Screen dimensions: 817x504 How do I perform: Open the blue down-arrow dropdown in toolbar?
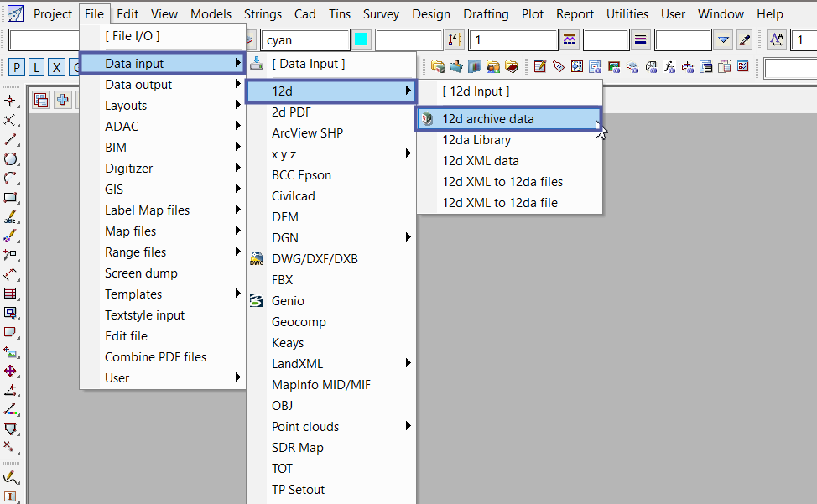[x=724, y=40]
